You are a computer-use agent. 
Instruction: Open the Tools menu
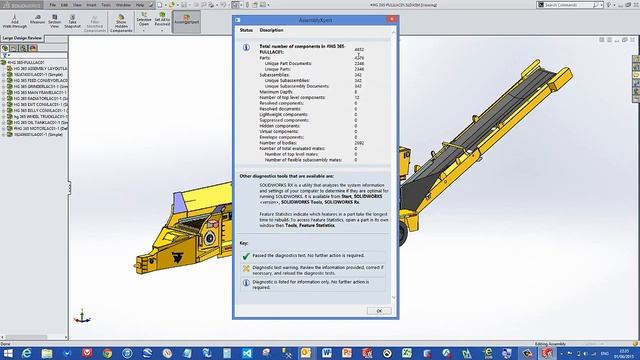click(106, 5)
